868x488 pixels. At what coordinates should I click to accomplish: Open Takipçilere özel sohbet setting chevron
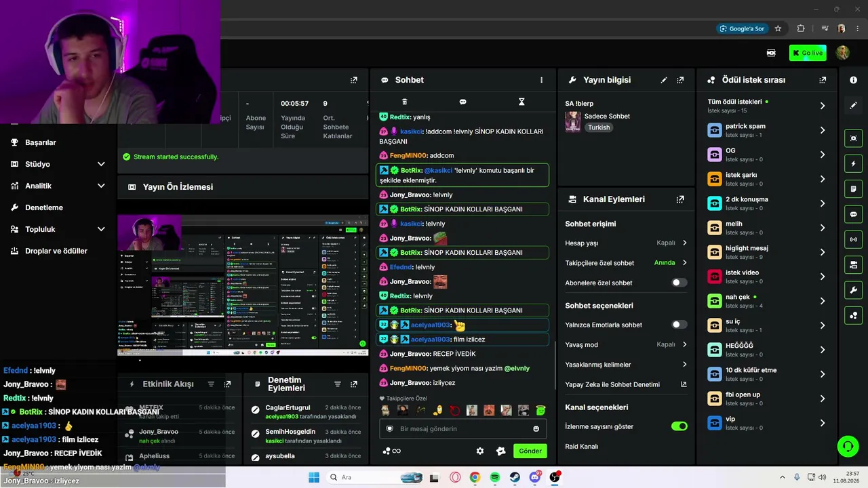(684, 262)
